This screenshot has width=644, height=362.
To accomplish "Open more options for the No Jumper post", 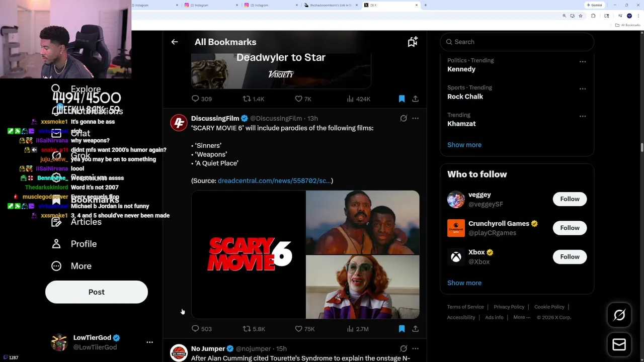I will (x=415, y=348).
